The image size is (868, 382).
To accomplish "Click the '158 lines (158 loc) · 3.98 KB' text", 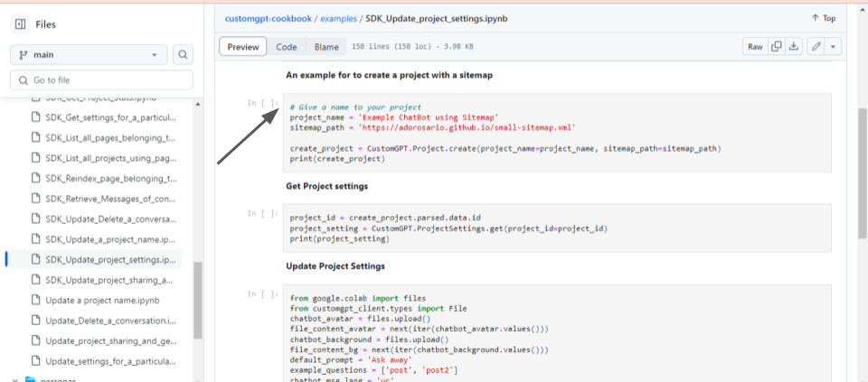I will [412, 47].
